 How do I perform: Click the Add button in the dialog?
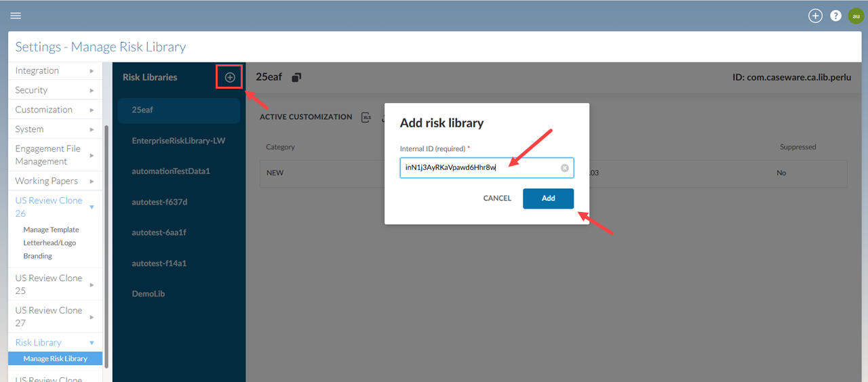tap(549, 198)
